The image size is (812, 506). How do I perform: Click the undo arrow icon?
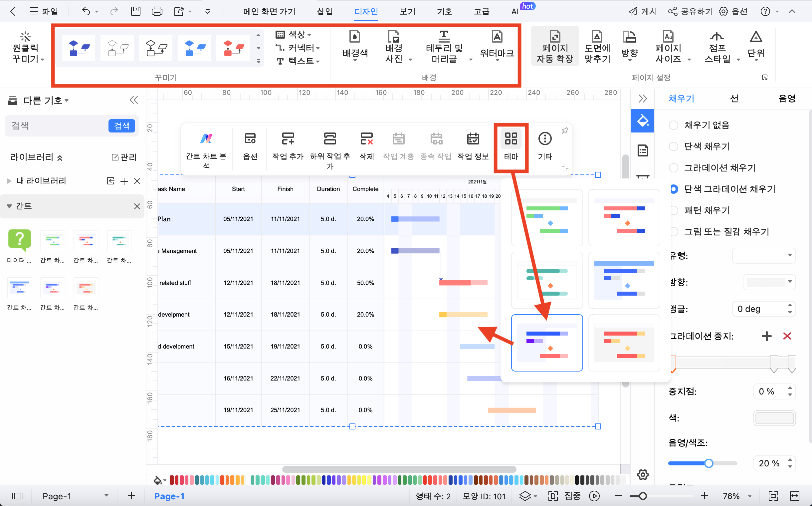tap(86, 11)
